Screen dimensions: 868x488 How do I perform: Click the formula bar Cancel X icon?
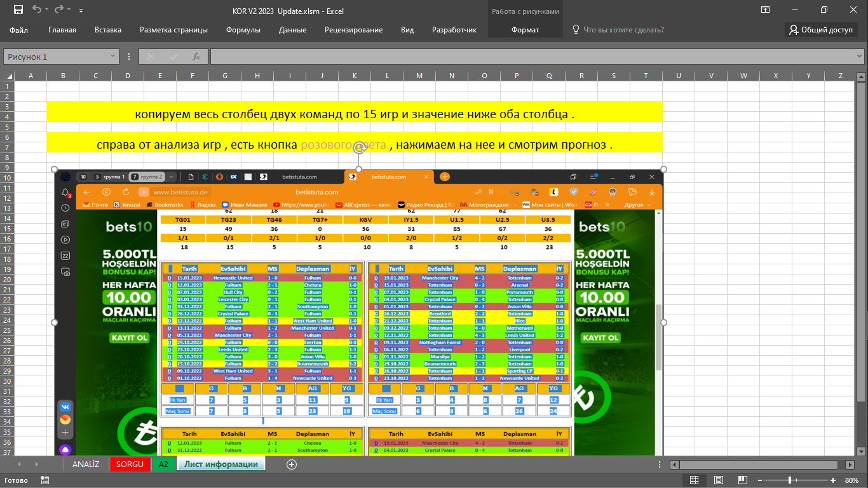pos(151,57)
